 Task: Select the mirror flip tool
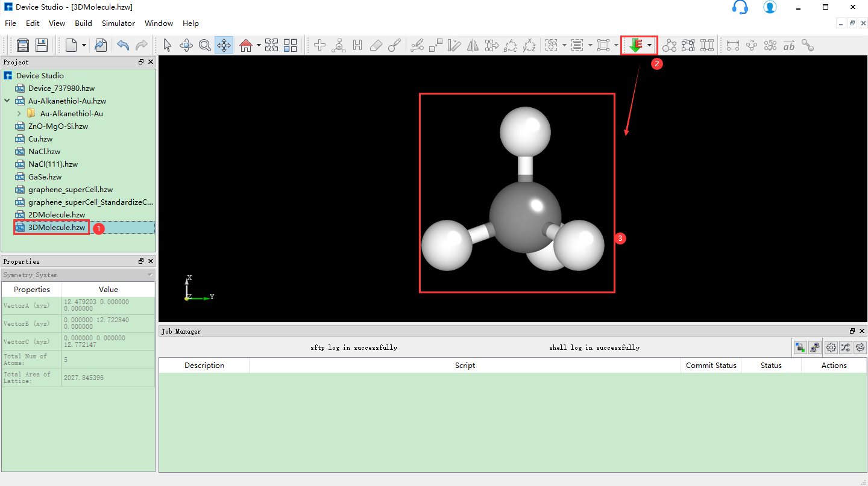click(x=473, y=45)
